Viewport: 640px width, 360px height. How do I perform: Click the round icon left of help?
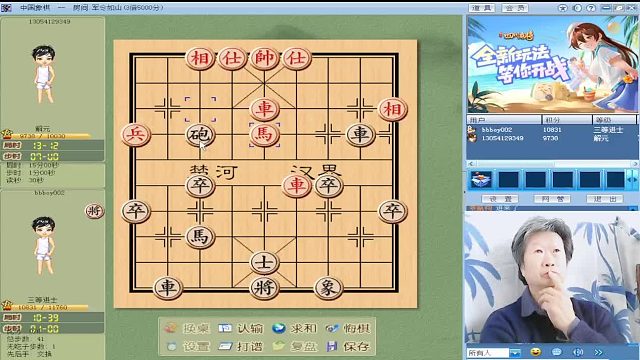point(577,8)
